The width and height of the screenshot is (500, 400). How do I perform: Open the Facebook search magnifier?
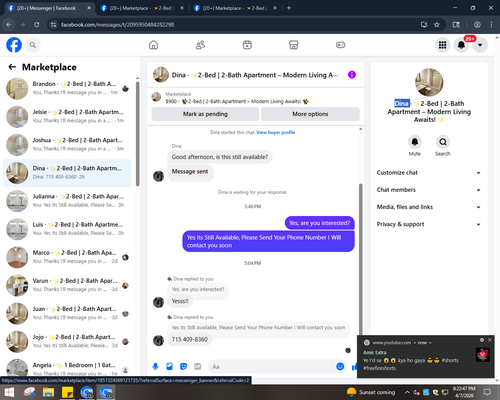point(33,45)
